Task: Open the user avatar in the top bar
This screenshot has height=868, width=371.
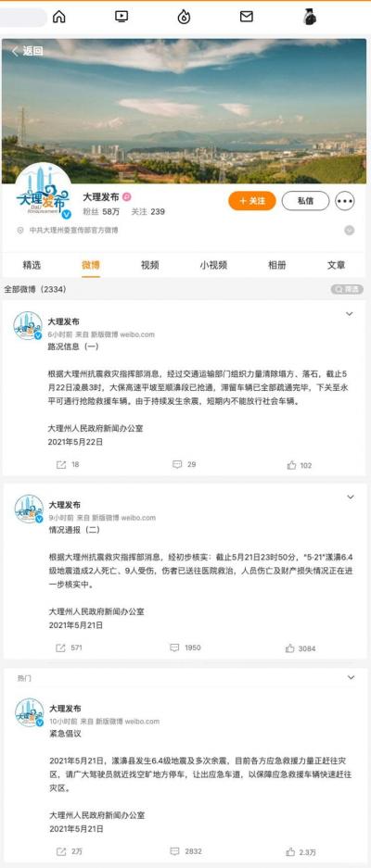Action: pos(310,18)
